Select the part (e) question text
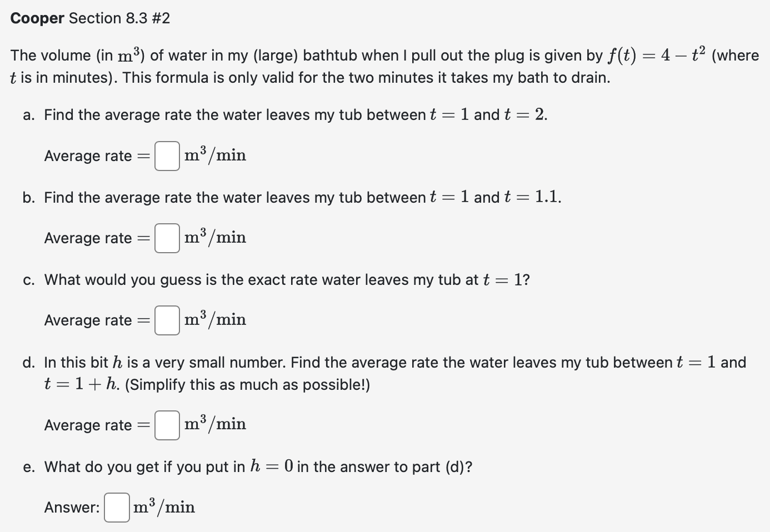 click(x=258, y=466)
